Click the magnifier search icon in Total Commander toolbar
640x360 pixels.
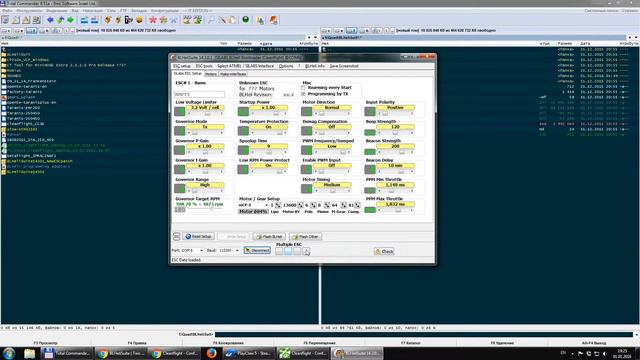(211, 20)
